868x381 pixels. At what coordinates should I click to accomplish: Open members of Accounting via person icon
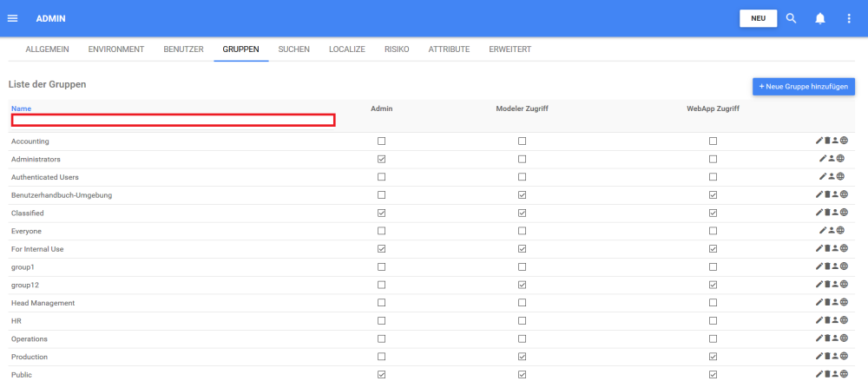coord(835,141)
